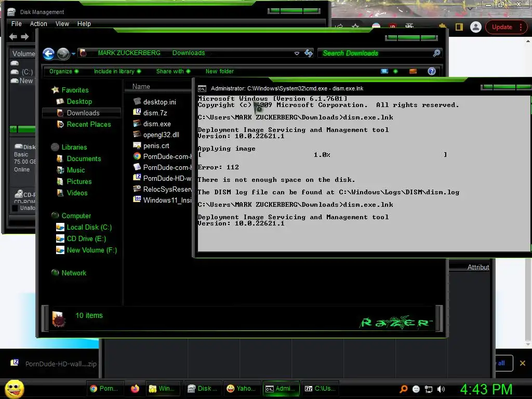Click in the Search Downloads field
This screenshot has height=399, width=532.
click(375, 53)
